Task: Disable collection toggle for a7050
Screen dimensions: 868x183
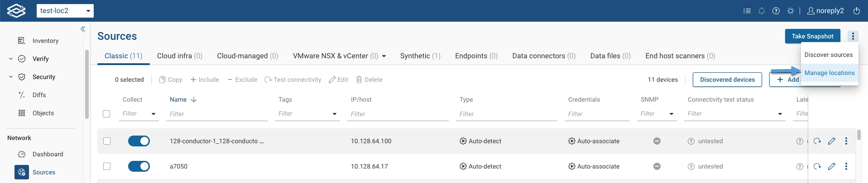Action: click(x=139, y=166)
